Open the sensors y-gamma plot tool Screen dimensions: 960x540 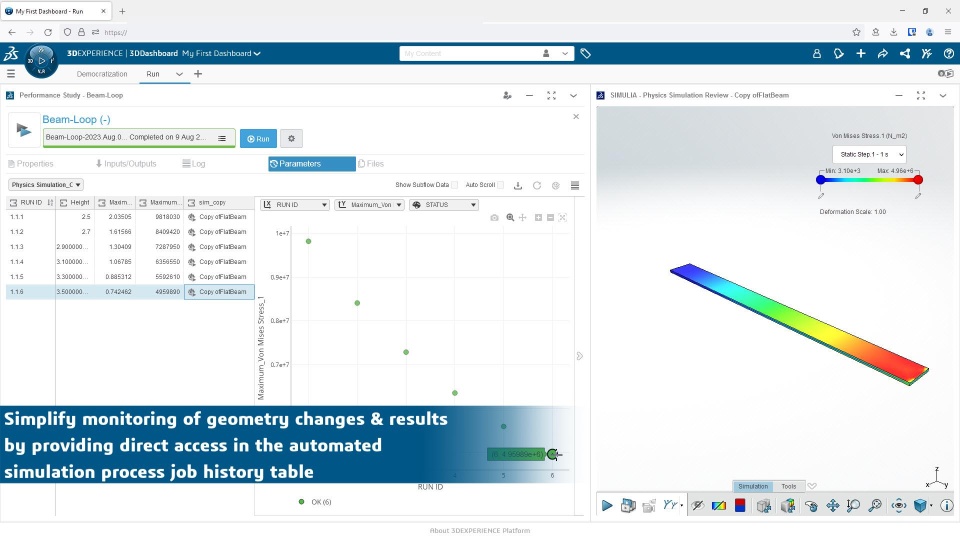coord(672,506)
